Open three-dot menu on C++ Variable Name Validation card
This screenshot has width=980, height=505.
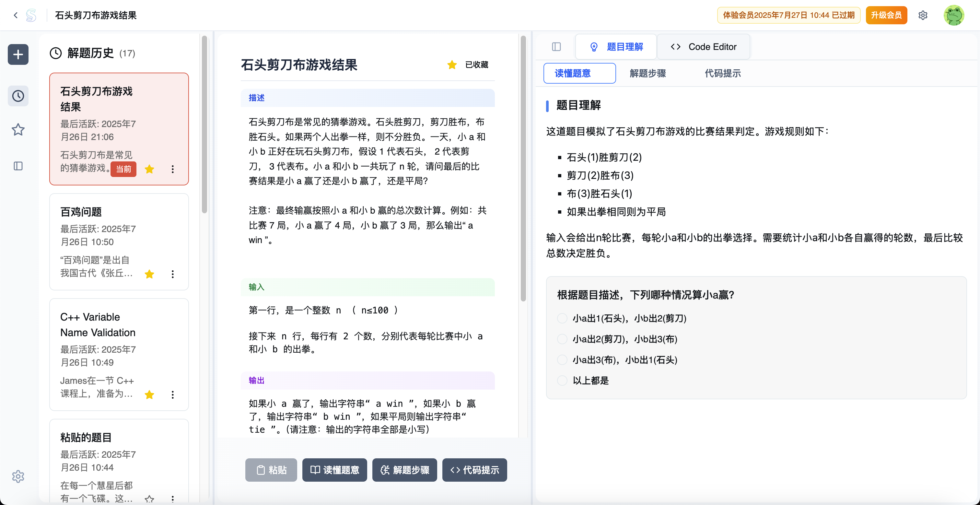tap(173, 395)
